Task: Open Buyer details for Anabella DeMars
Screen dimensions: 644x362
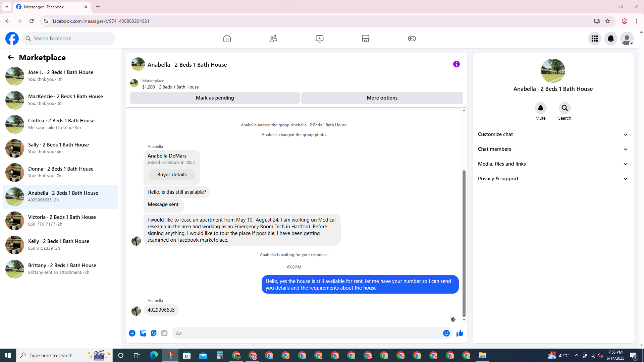Action: pyautogui.click(x=172, y=175)
